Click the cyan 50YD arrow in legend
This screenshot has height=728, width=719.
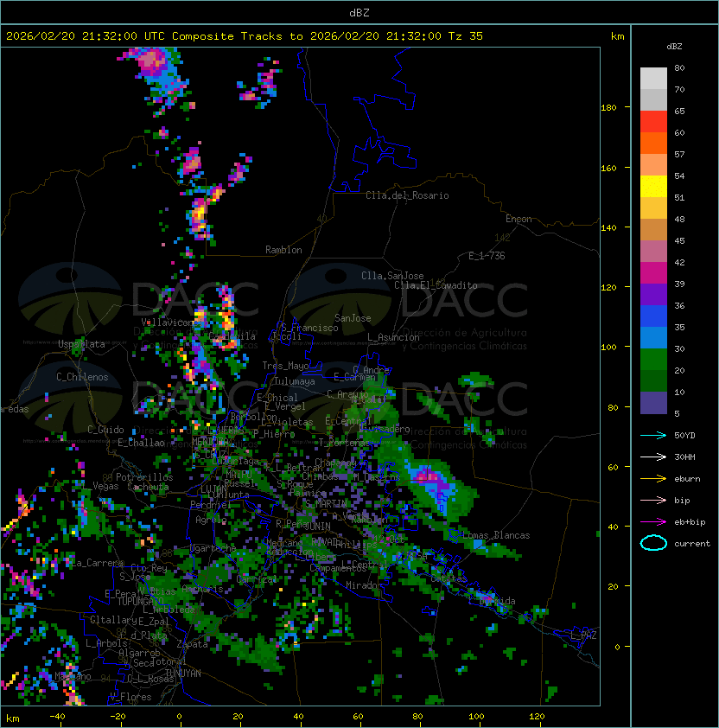[x=653, y=436]
